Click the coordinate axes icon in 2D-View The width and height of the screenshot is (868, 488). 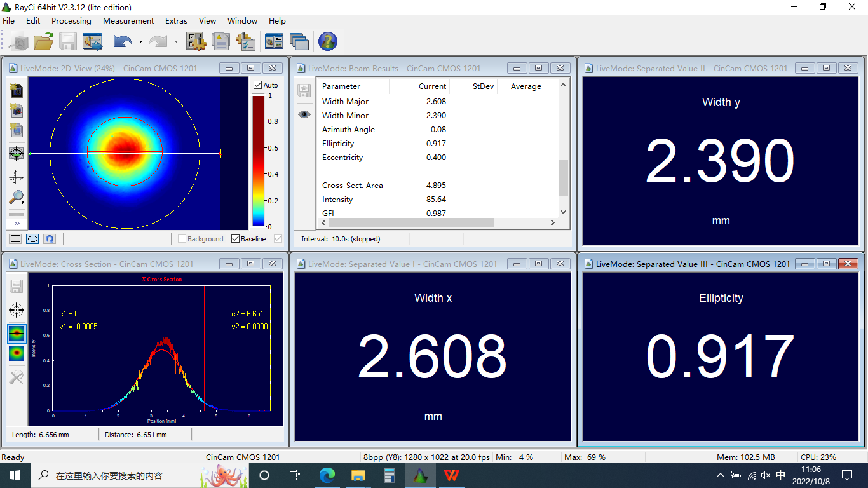click(x=17, y=177)
